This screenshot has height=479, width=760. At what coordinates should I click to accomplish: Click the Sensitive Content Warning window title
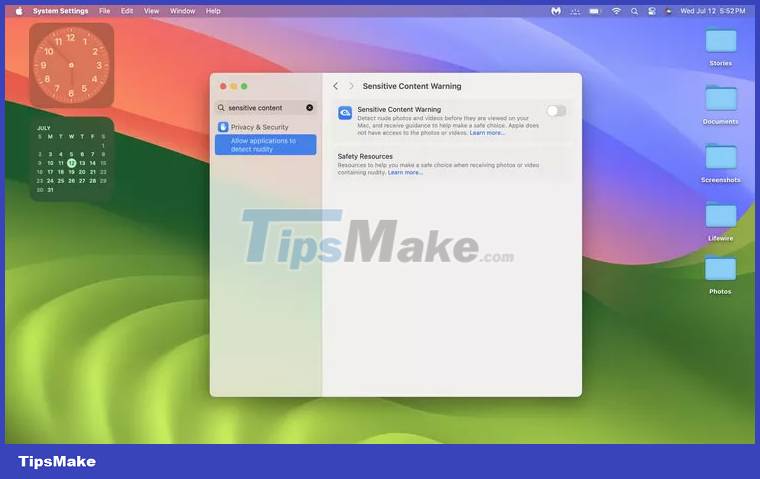coord(412,86)
